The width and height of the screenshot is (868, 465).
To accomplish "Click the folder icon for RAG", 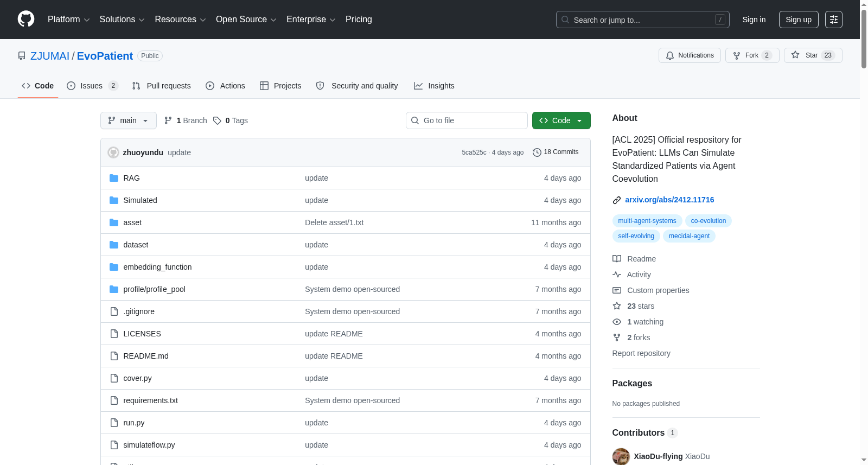I will coord(114,178).
